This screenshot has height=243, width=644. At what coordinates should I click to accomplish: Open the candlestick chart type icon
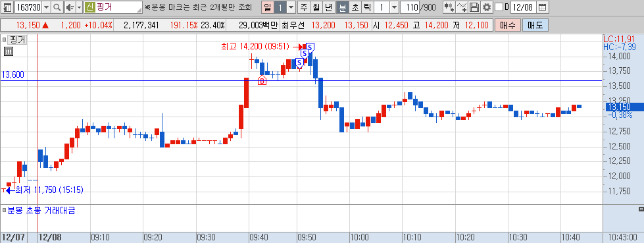pos(449,7)
